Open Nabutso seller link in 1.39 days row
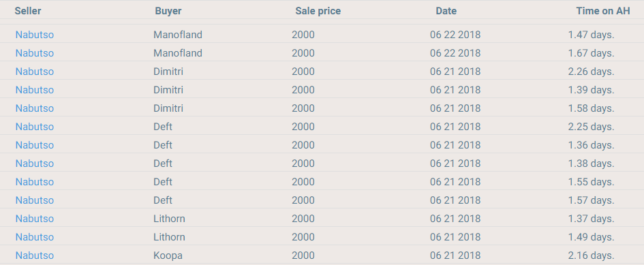Image resolution: width=644 pixels, height=265 pixels. point(35,90)
